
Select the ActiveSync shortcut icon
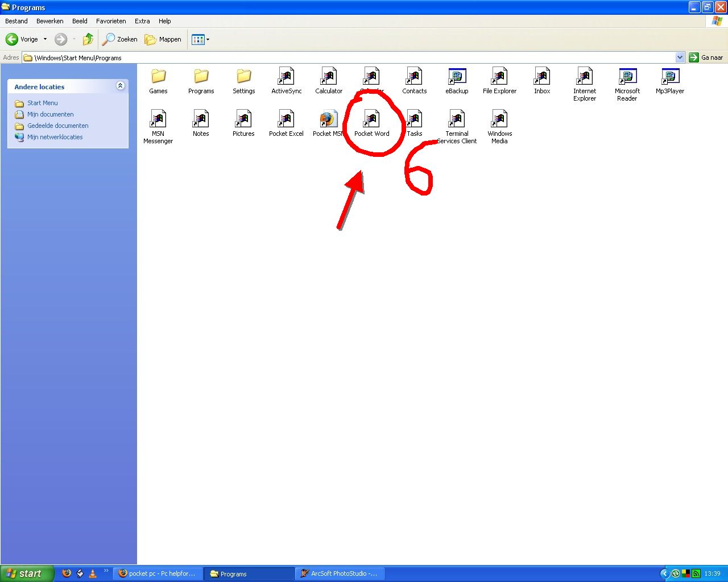(x=286, y=76)
